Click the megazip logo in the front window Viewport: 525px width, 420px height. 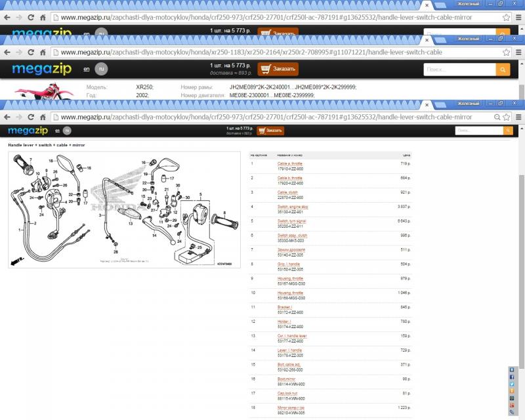(28, 131)
